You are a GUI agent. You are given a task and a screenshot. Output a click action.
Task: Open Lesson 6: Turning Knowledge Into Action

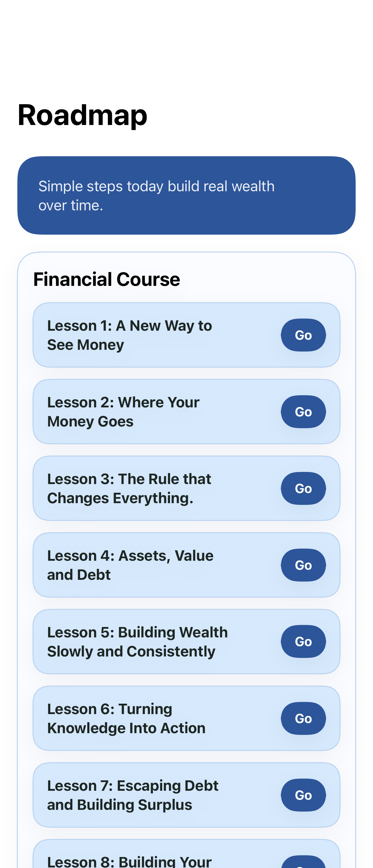coord(186,718)
